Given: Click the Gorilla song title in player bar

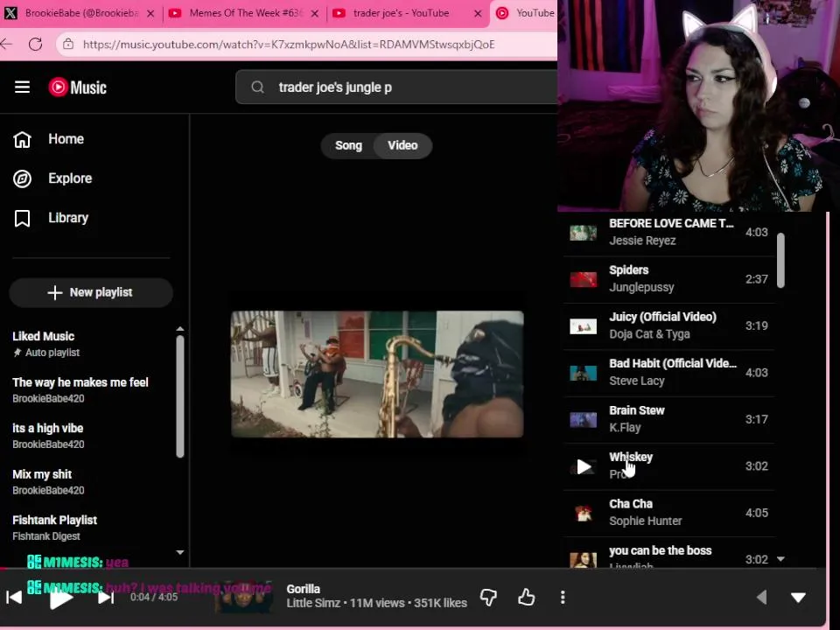Looking at the screenshot, I should 304,589.
